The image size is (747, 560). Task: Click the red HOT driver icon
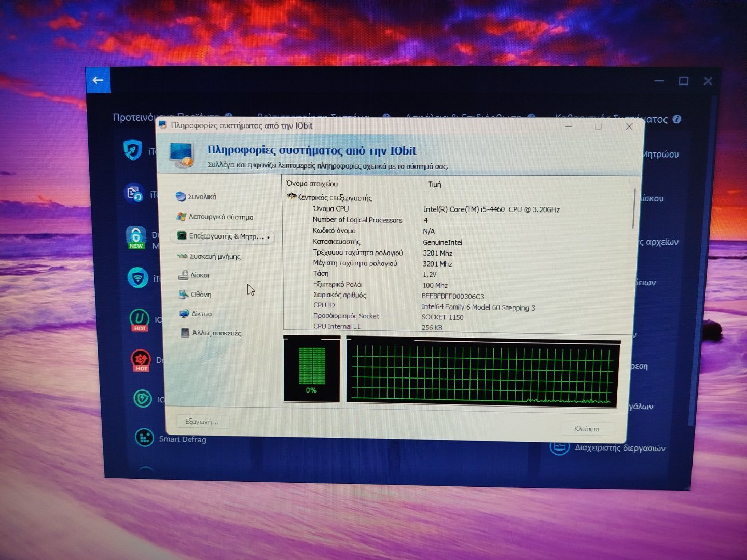click(x=140, y=360)
